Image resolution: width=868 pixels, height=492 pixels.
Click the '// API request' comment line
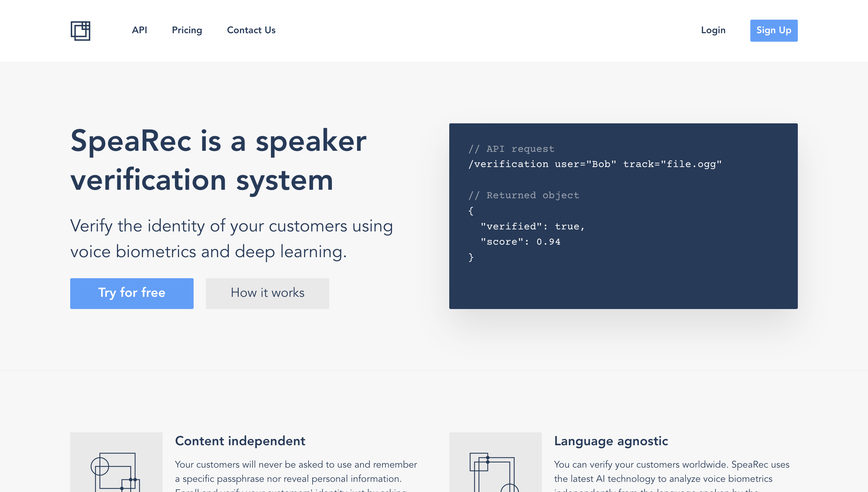(x=511, y=149)
